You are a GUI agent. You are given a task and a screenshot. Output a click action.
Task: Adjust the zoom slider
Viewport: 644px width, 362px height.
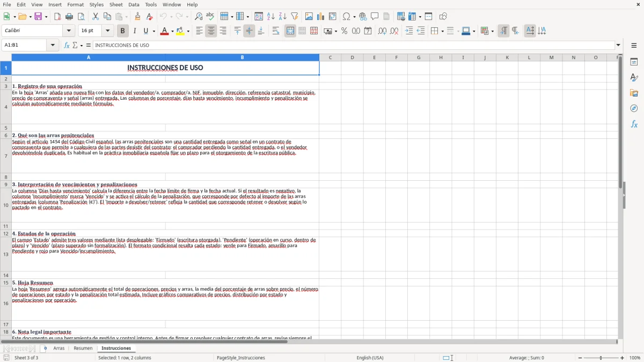pyautogui.click(x=601, y=358)
